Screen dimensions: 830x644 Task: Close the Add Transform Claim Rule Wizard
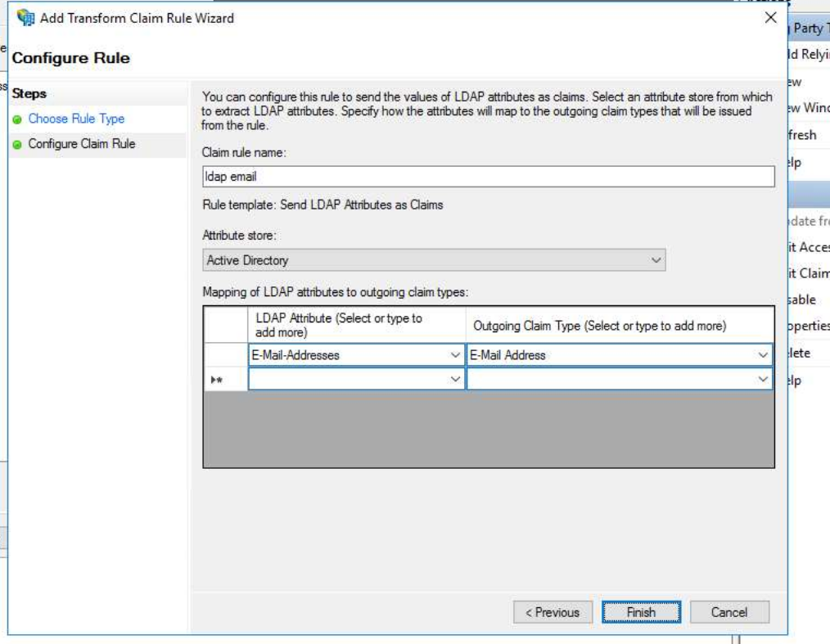click(770, 18)
